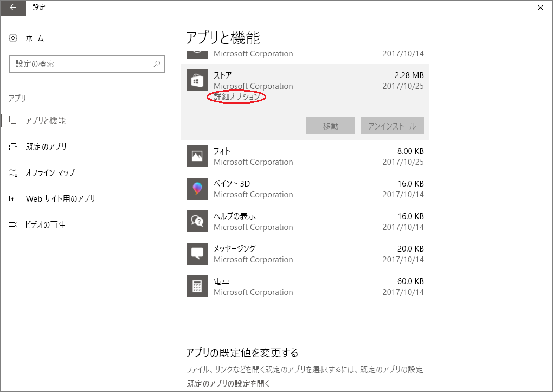Viewport: 553px width, 392px height.
Task: Select the メッセージング app name
Action: [x=235, y=248]
